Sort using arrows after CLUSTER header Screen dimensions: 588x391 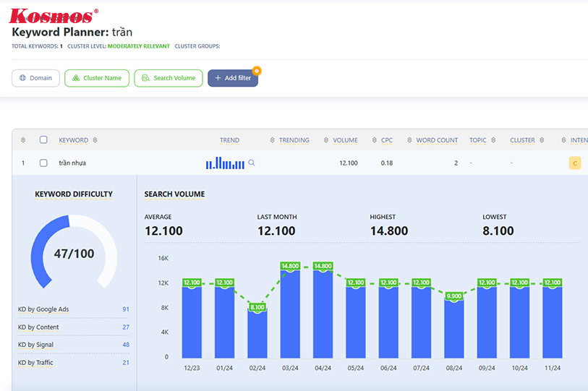(542, 140)
